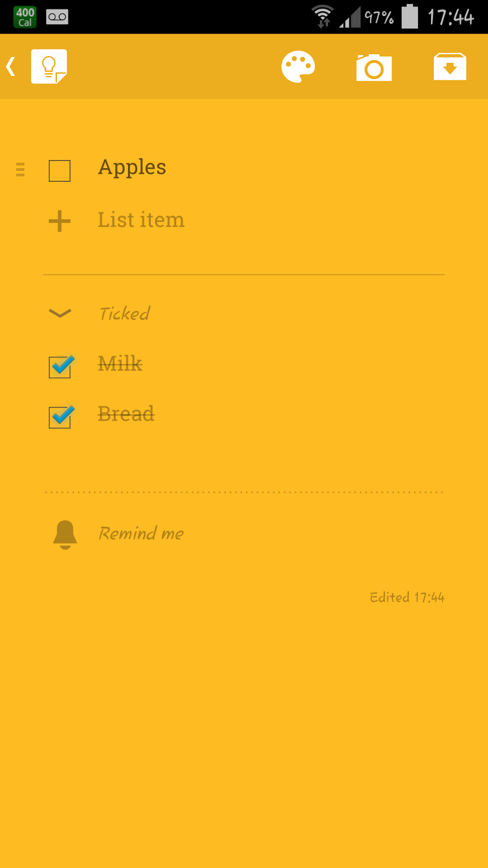488x868 pixels.
Task: Open the color palette picker
Action: 298,67
